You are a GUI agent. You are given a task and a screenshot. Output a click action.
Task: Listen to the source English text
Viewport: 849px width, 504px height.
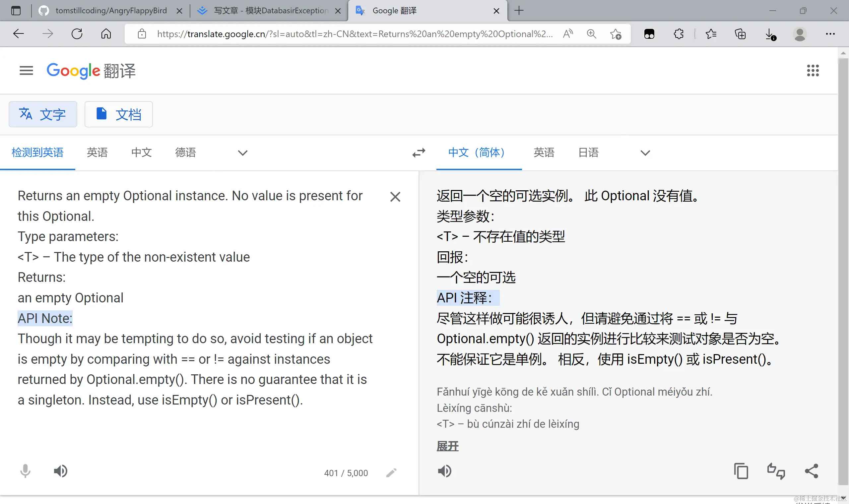60,471
